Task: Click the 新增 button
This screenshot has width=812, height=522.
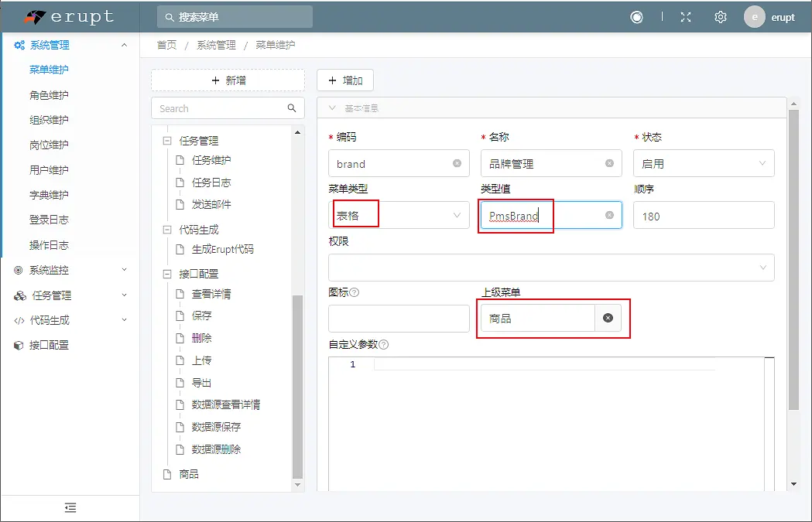Action: 228,80
